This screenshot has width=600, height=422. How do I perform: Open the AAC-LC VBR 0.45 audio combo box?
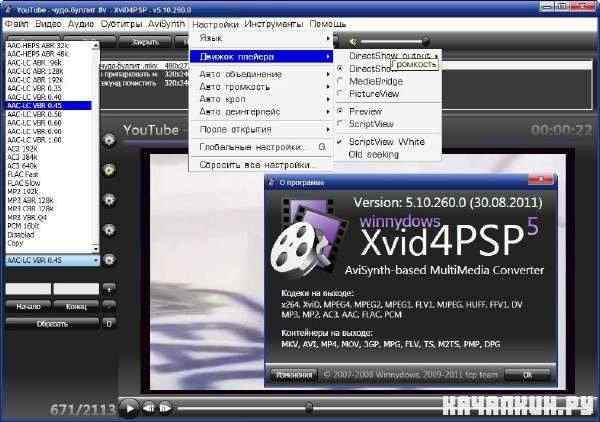(52, 260)
